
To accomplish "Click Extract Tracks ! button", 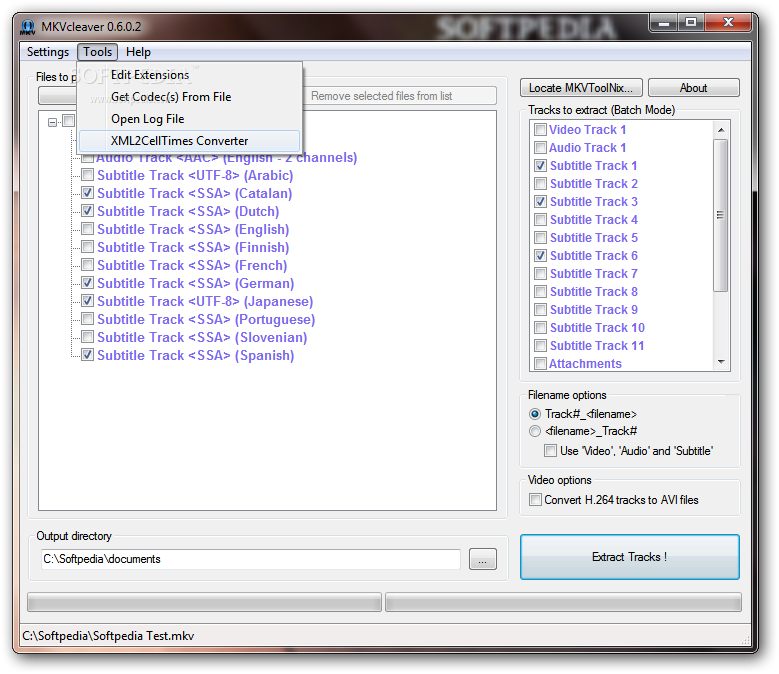I will (x=629, y=557).
